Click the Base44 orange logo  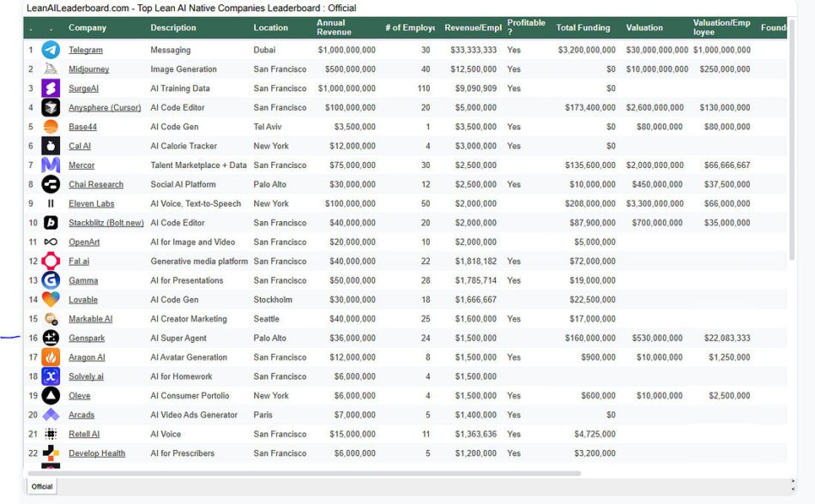(x=51, y=127)
